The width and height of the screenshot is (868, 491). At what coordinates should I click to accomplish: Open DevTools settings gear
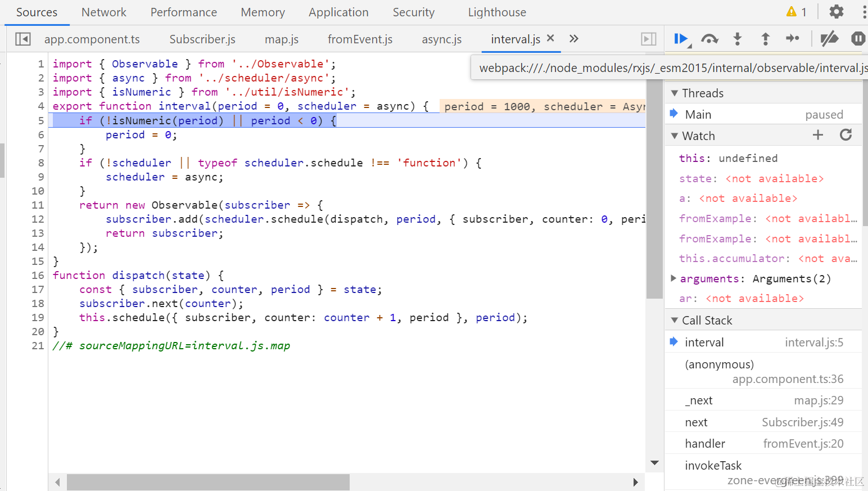click(837, 12)
